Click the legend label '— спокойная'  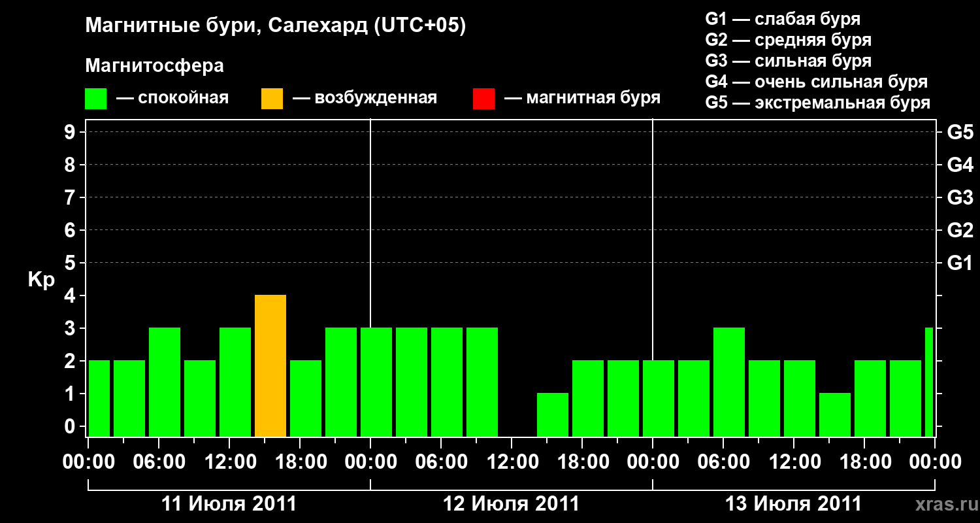(x=172, y=98)
